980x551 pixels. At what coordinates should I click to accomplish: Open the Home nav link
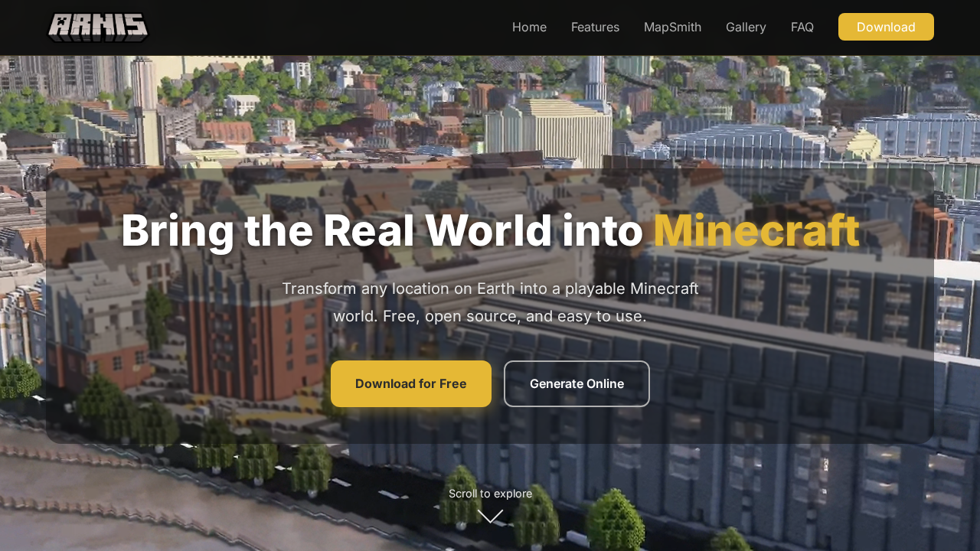coord(529,27)
